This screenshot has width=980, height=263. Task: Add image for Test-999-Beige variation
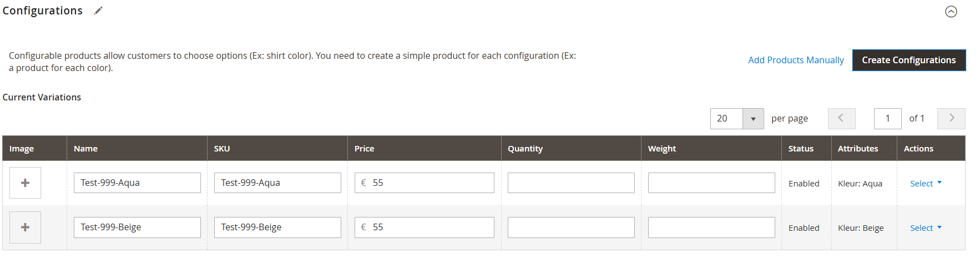click(x=25, y=227)
